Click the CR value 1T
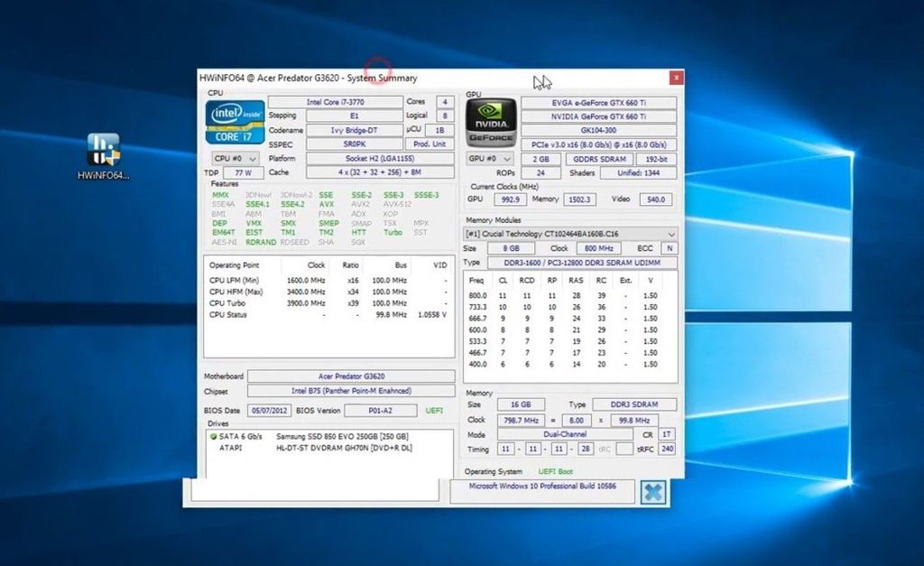Image resolution: width=924 pixels, height=566 pixels. [x=667, y=434]
